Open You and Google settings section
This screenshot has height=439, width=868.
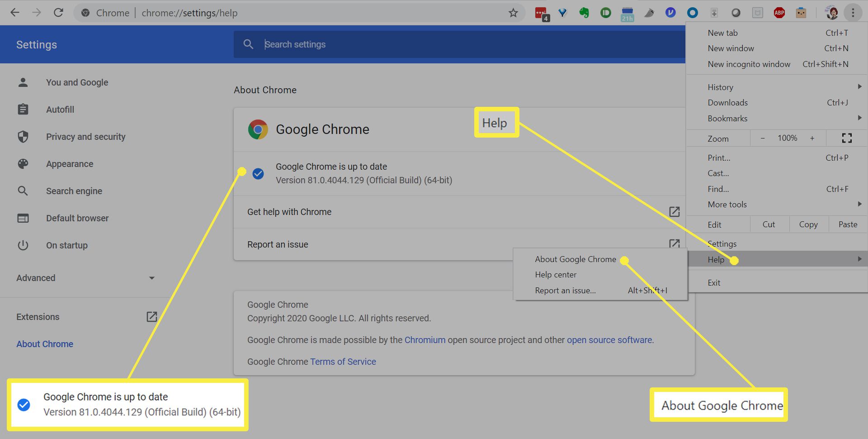[x=77, y=82]
